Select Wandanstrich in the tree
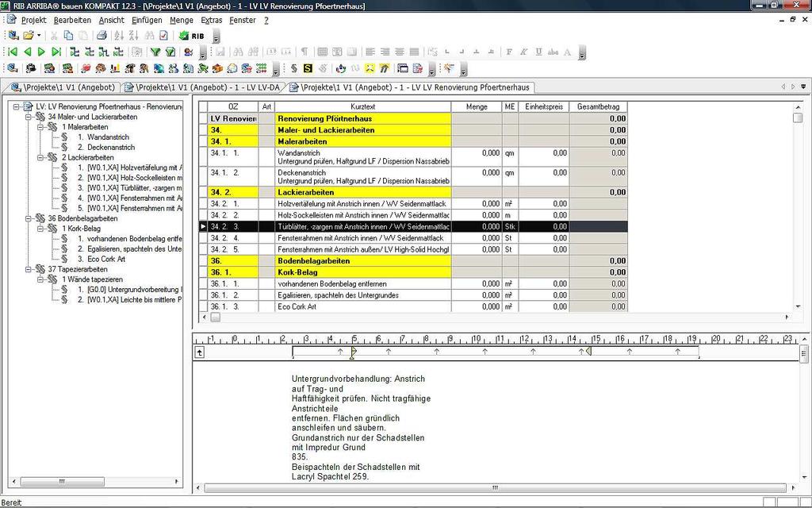This screenshot has width=812, height=508. [x=108, y=137]
